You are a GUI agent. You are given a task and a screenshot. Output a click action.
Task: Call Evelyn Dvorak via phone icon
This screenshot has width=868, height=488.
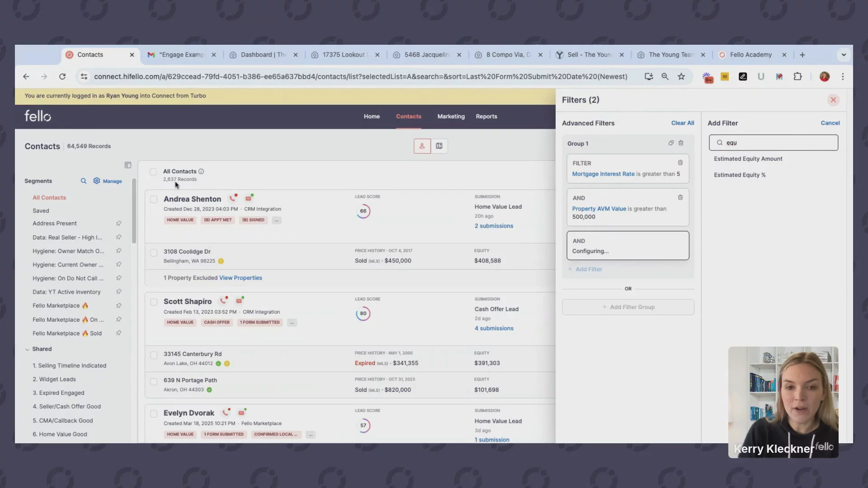point(226,413)
